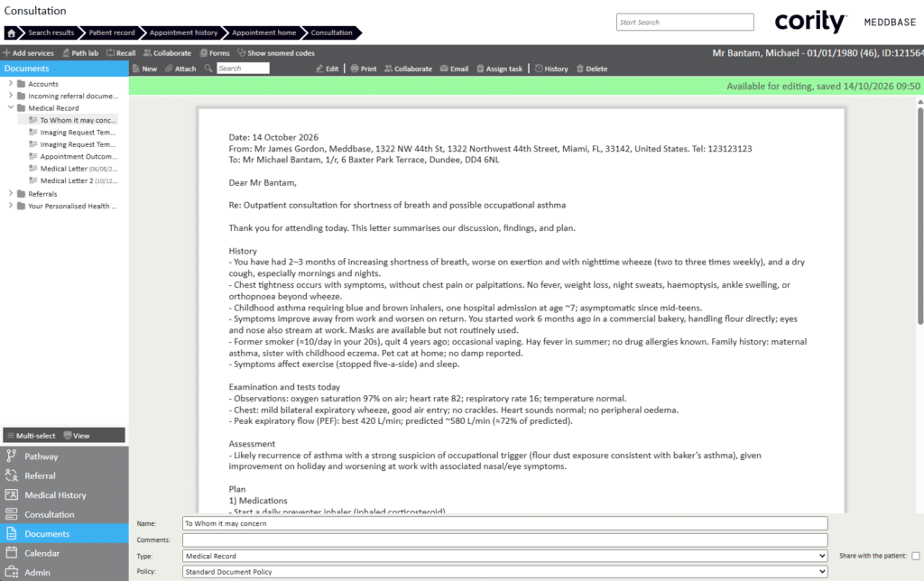Open Consultation in the left sidebar
Viewport: 924px width, 581px height.
[x=64, y=514]
